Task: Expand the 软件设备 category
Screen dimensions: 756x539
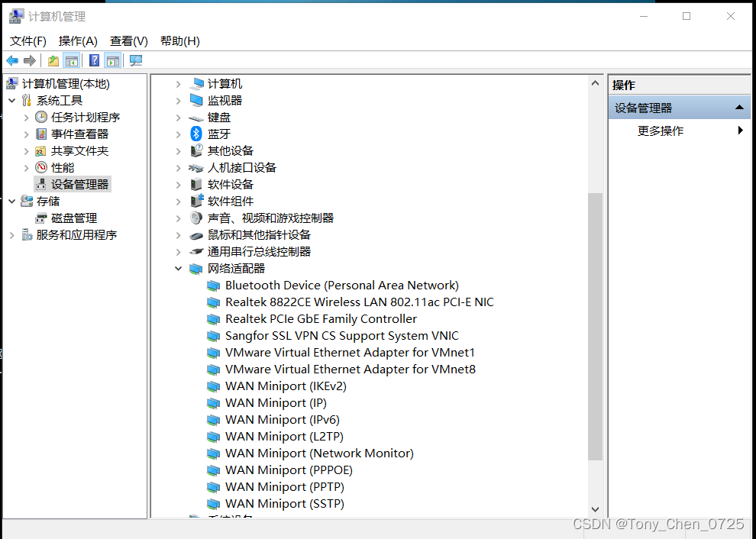Action: coord(179,185)
